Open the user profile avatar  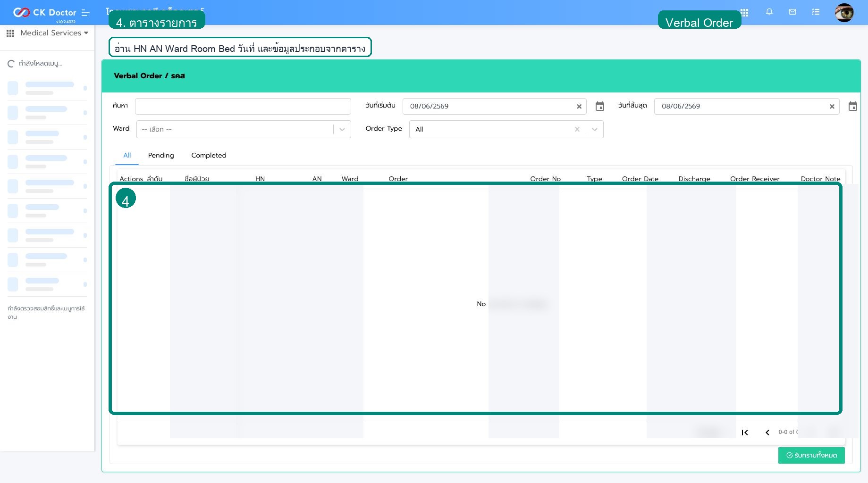(844, 13)
